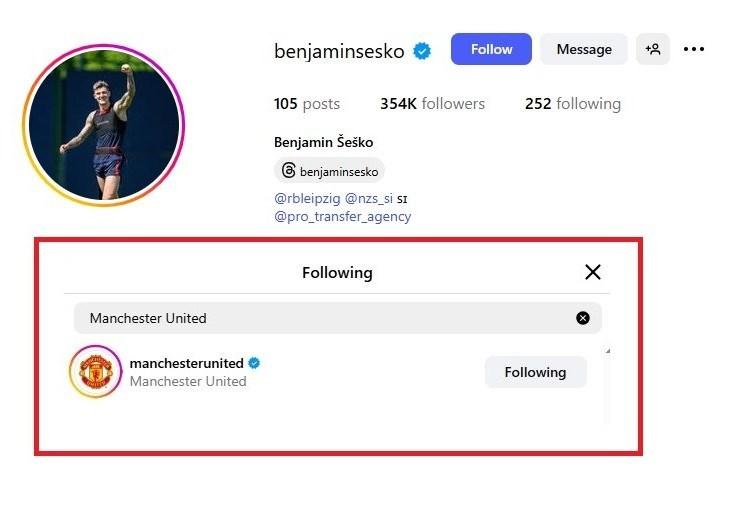The width and height of the screenshot is (730, 509).
Task: Open the Manchester United crest avatar
Action: tap(95, 372)
